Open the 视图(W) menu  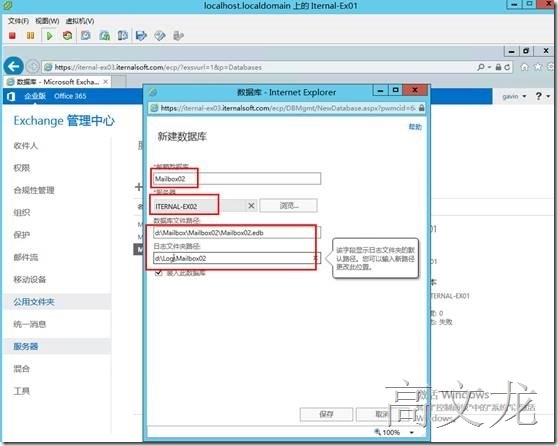coord(47,21)
